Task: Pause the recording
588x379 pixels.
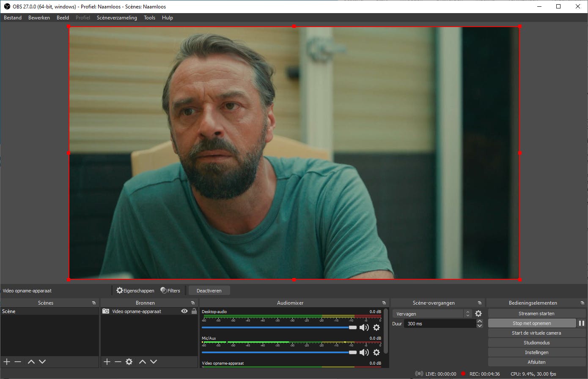Action: pos(582,323)
